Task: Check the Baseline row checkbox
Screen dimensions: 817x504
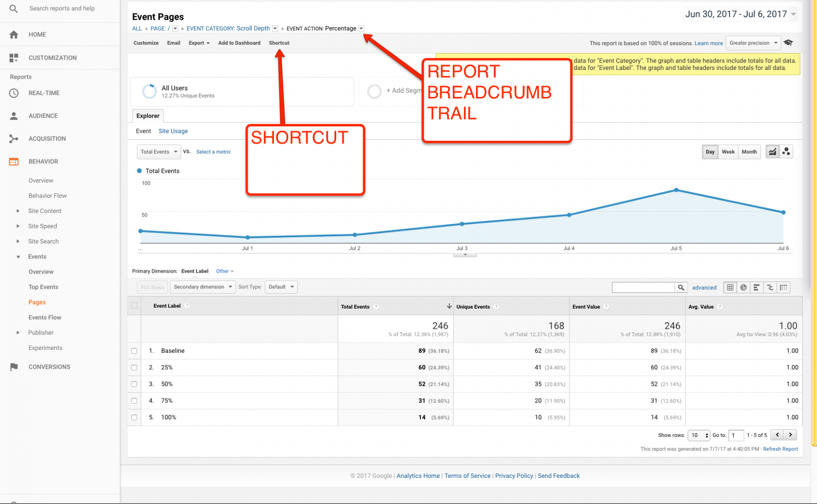Action: pos(134,351)
